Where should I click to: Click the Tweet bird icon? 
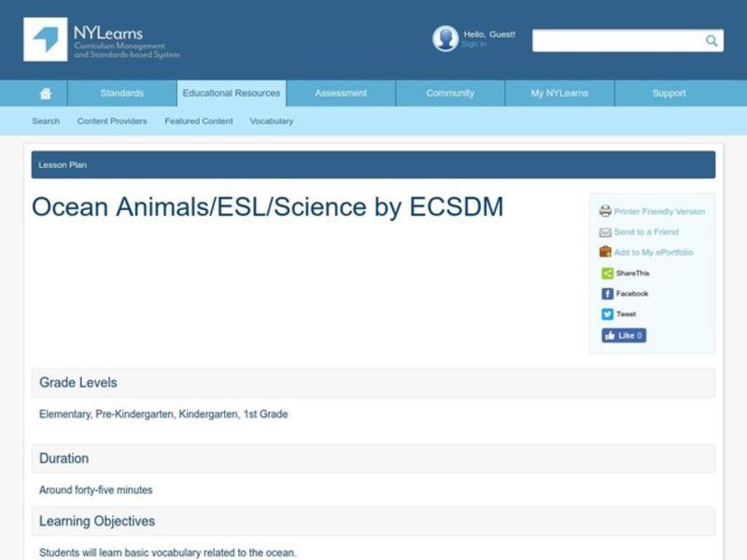point(605,313)
